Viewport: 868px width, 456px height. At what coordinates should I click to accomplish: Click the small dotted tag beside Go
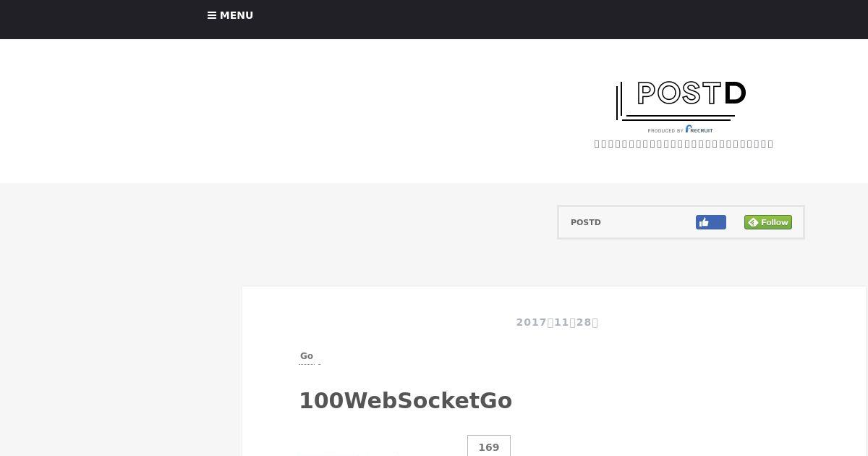[x=319, y=362]
